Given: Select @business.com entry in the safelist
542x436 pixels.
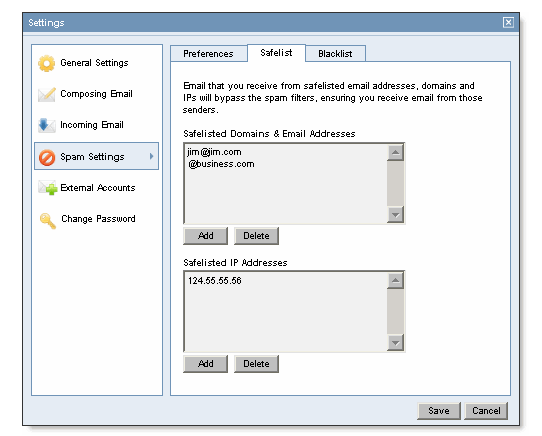Looking at the screenshot, I should 221,164.
